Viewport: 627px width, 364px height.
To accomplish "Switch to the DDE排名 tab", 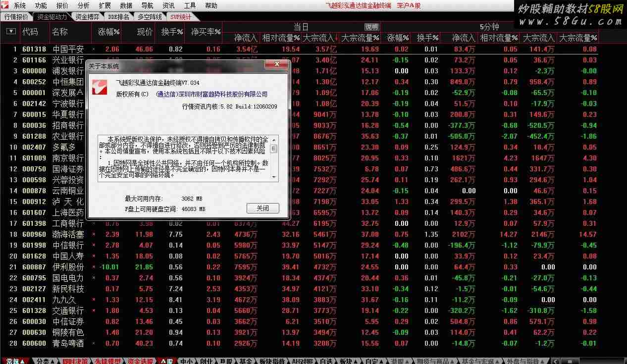I will [x=119, y=16].
